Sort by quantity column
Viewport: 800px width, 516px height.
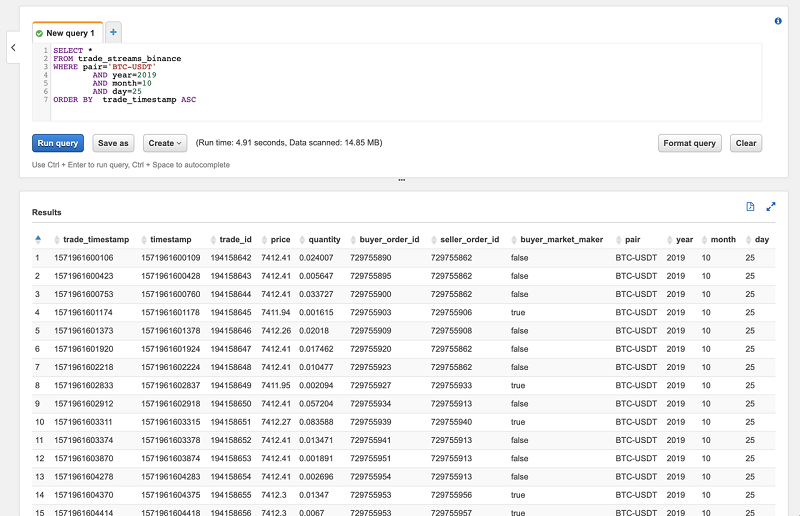click(320, 239)
